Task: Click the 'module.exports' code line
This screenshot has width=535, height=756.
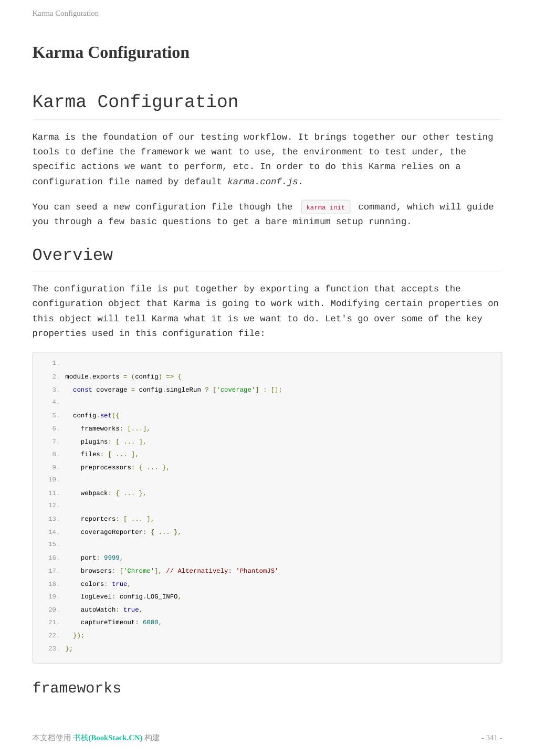Action: pyautogui.click(x=123, y=376)
